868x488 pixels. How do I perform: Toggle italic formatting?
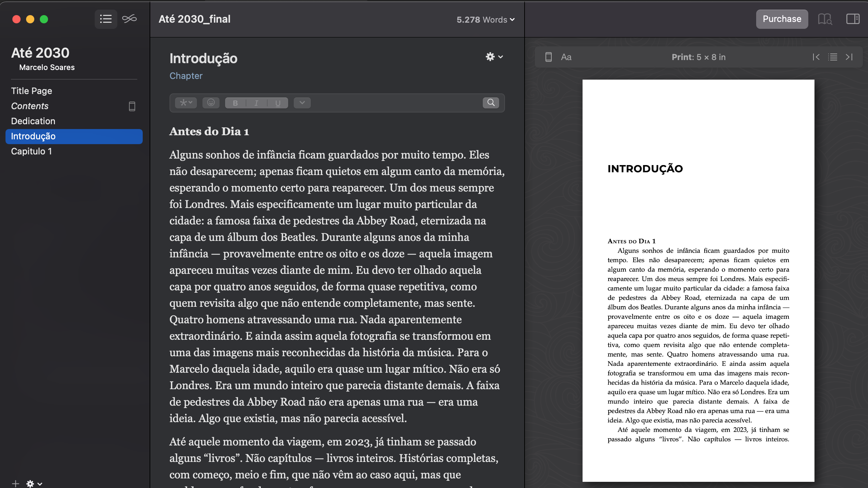tap(256, 103)
